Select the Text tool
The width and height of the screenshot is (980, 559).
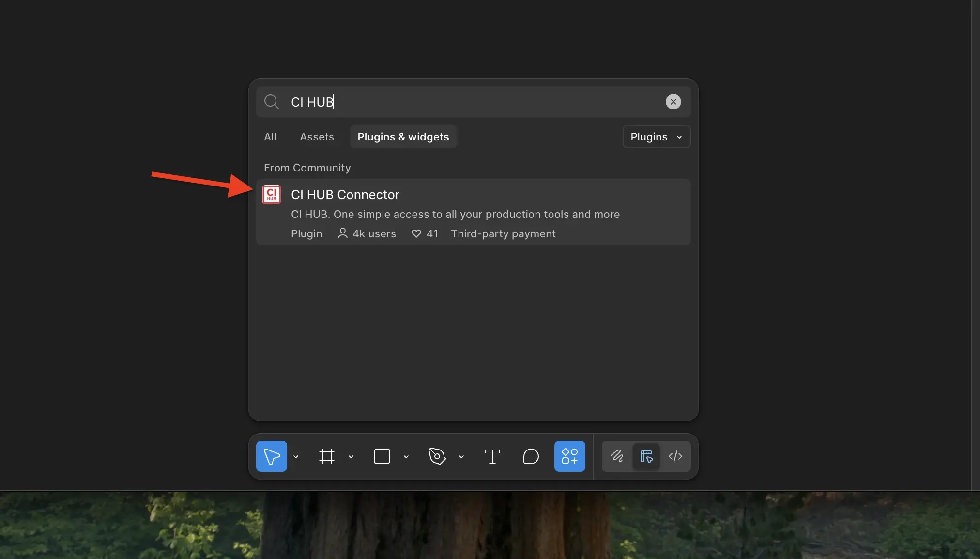pos(492,456)
